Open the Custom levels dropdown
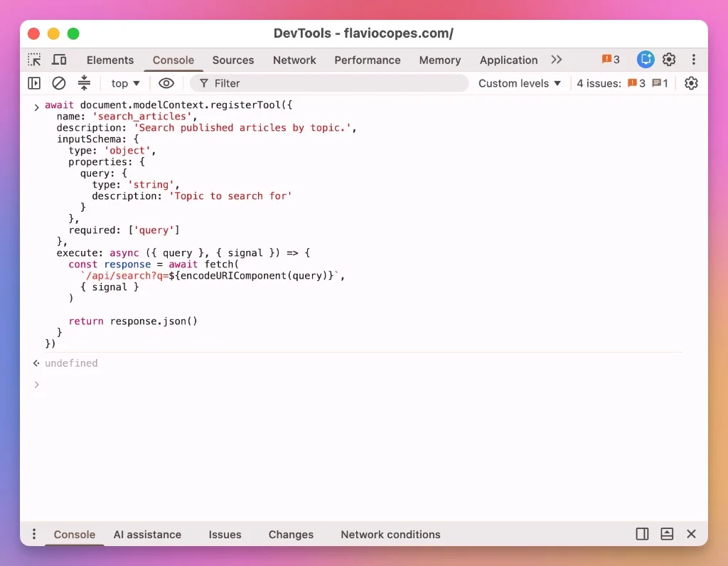The width and height of the screenshot is (728, 566). [x=520, y=84]
